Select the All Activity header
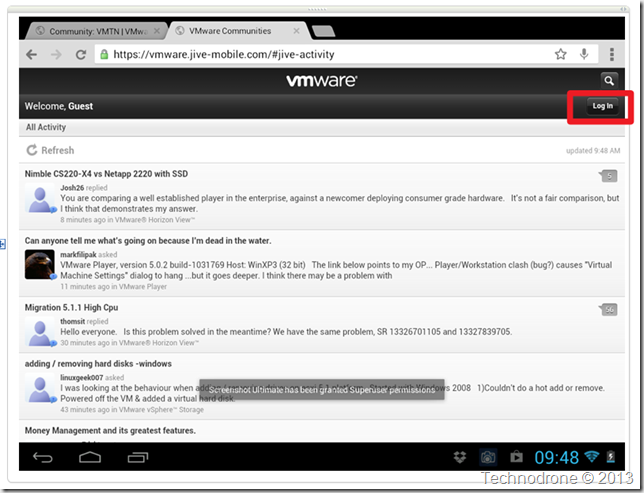 (46, 127)
